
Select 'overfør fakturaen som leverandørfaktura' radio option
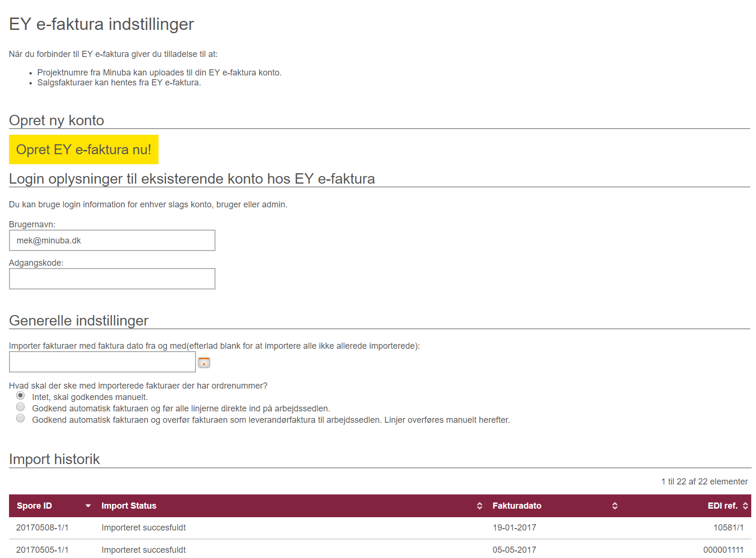[x=20, y=418]
